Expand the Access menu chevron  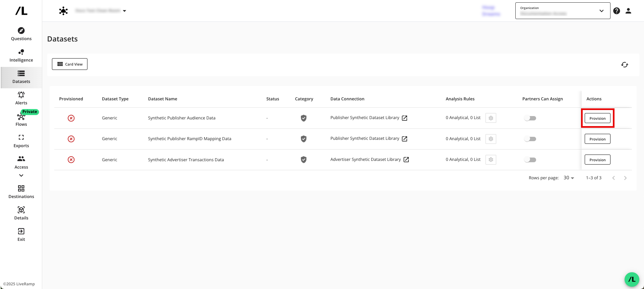tap(21, 175)
